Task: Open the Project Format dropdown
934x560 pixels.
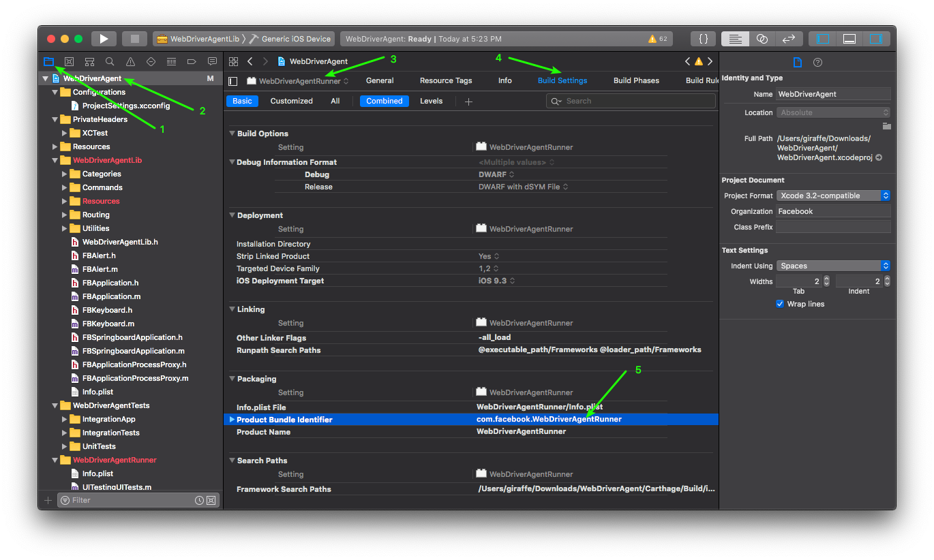Action: pyautogui.click(x=833, y=196)
